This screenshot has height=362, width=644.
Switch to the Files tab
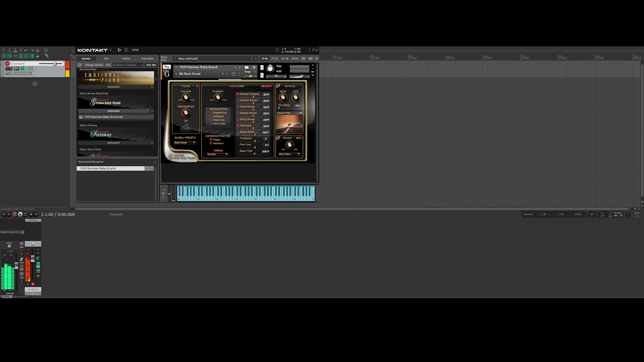(106, 58)
